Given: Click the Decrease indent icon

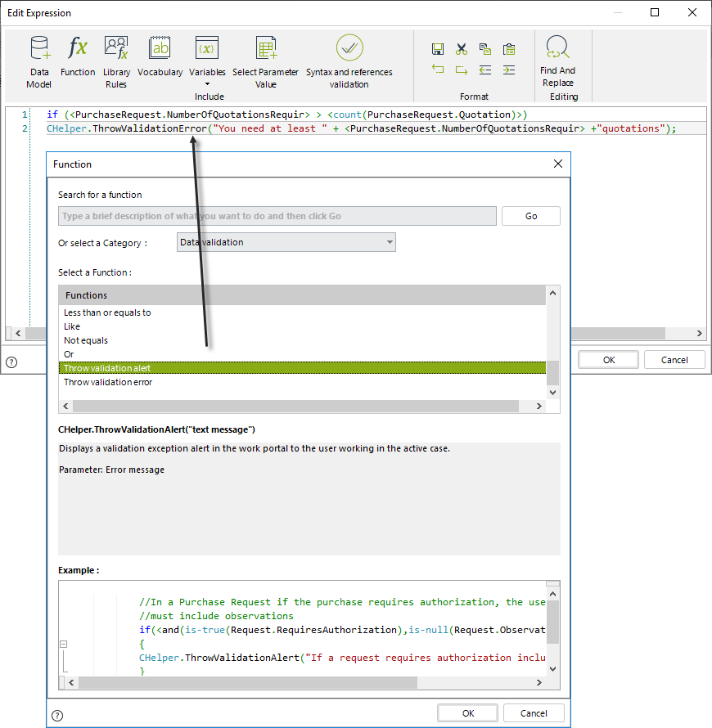Looking at the screenshot, I should pos(484,70).
